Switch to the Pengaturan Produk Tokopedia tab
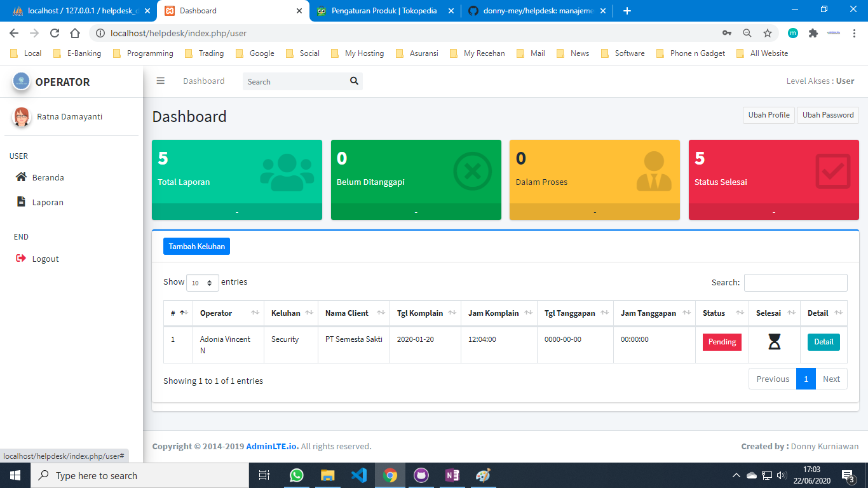 384,11
